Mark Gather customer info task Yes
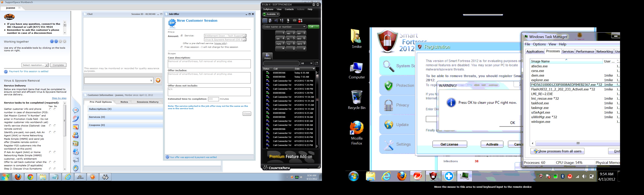 point(50,109)
